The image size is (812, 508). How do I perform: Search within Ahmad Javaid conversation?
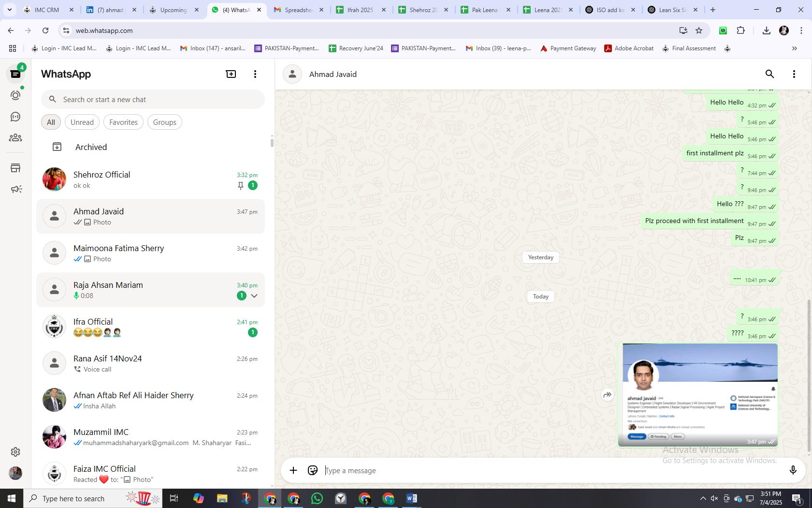769,74
